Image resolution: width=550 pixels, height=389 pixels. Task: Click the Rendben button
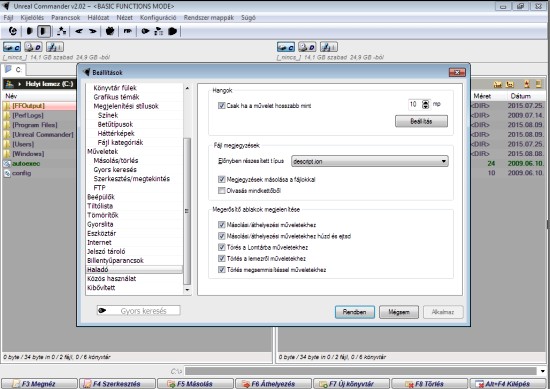click(x=355, y=312)
